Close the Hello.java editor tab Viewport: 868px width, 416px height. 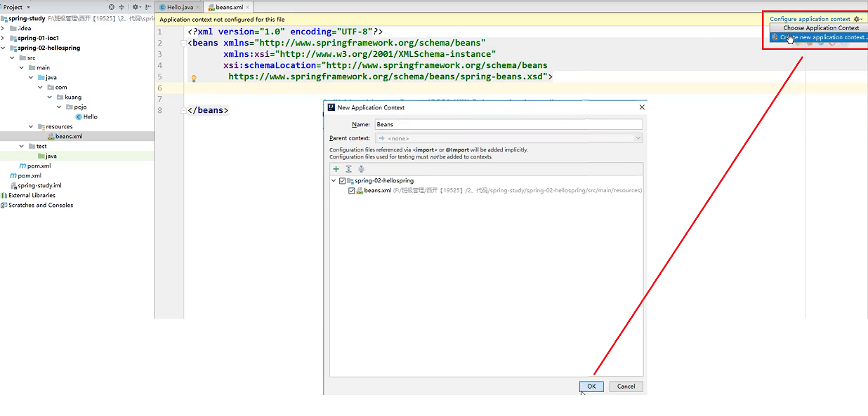198,7
